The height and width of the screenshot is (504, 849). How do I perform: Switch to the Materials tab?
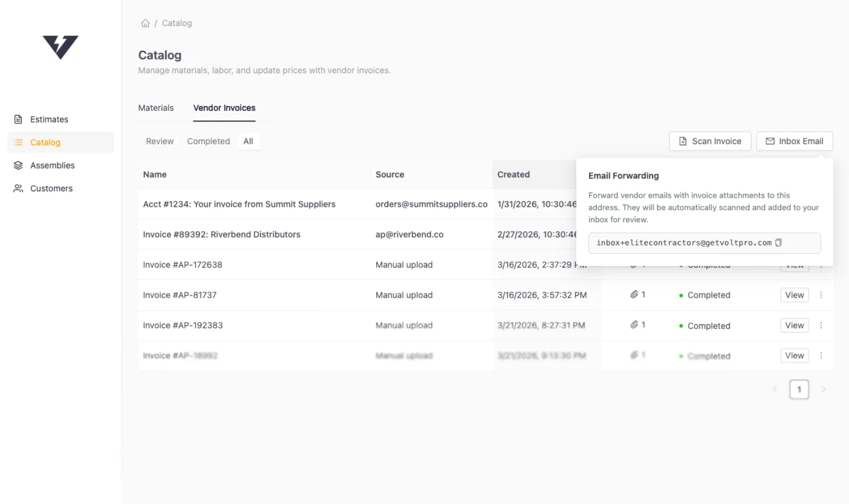(155, 108)
